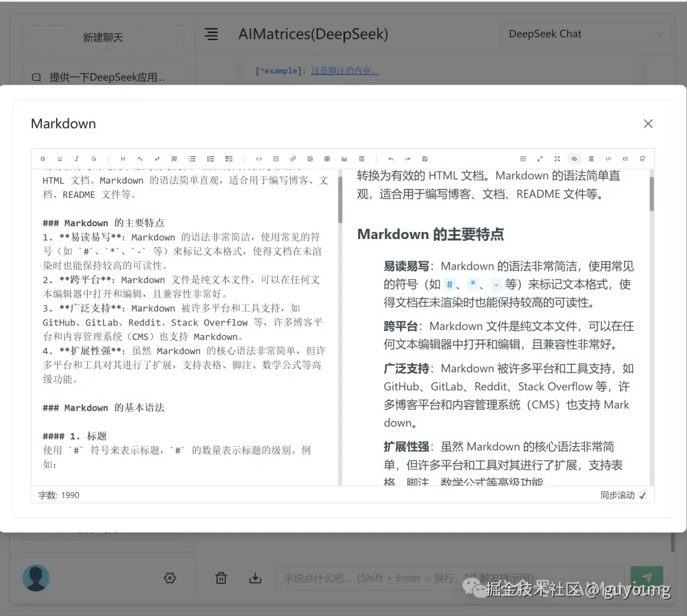Apply strikethrough formatting from the toolbar
Viewport: 687px width, 616px height.
pyautogui.click(x=94, y=159)
